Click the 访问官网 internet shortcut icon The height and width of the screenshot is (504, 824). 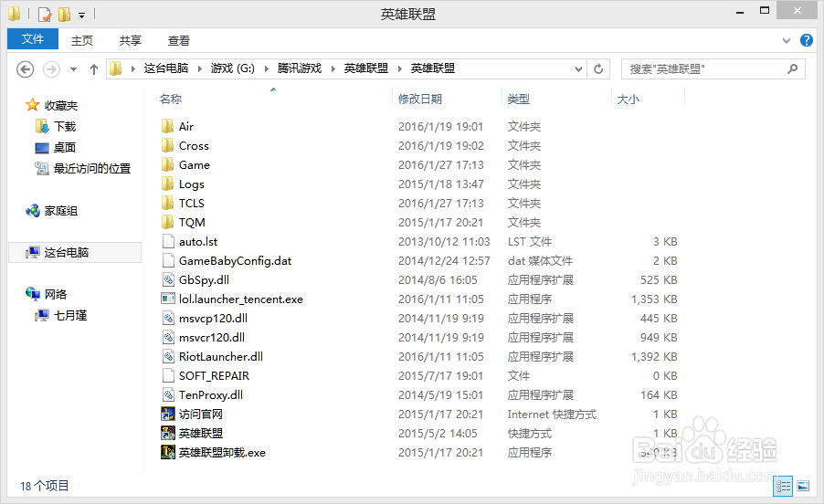click(168, 414)
